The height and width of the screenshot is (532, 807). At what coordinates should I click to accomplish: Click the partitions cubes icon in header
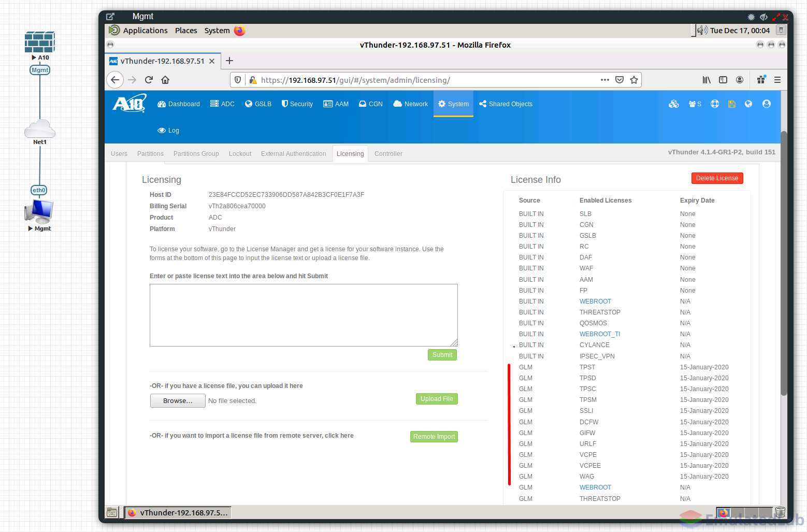(x=673, y=104)
